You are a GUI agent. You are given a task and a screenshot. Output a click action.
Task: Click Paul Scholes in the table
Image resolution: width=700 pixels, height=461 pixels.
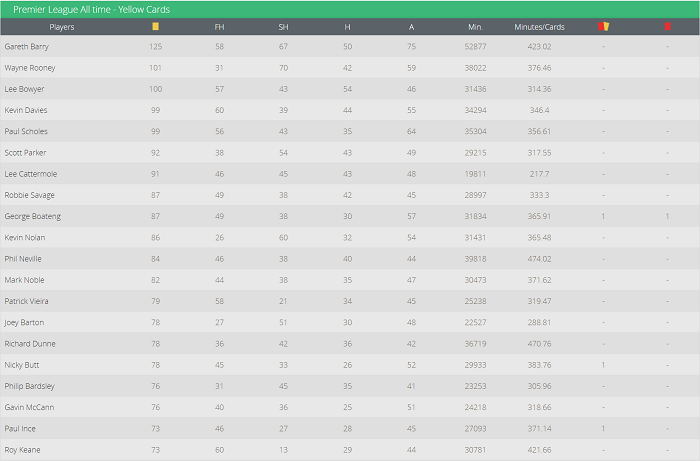coord(26,132)
